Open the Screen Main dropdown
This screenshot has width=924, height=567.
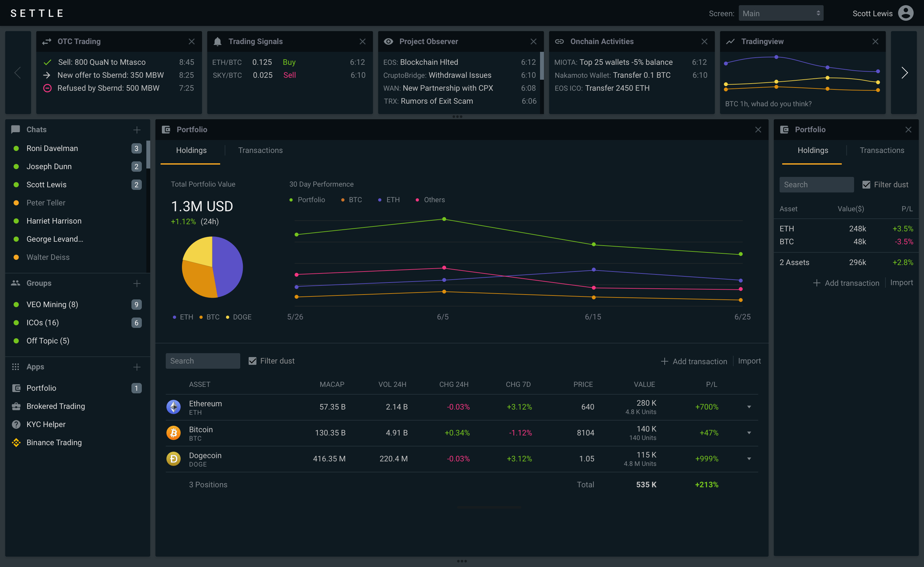781,14
